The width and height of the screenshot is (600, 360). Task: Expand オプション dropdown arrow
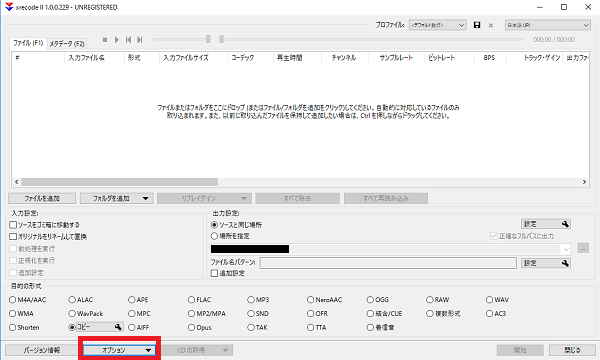coord(148,350)
